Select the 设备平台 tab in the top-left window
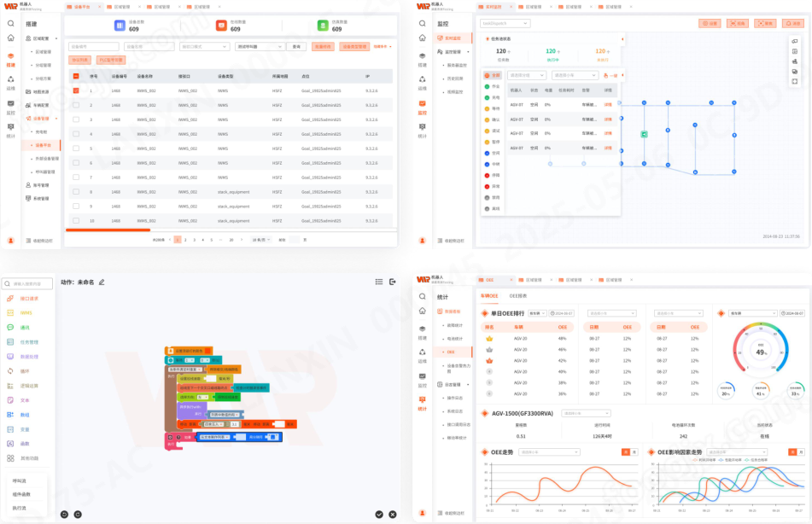Viewport: 812px width, 524px height. 82,7
